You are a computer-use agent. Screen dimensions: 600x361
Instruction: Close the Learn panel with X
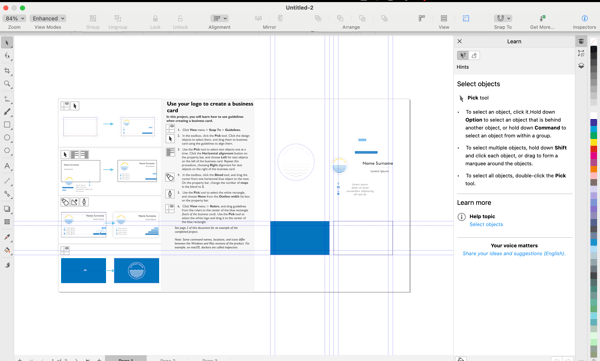(460, 41)
